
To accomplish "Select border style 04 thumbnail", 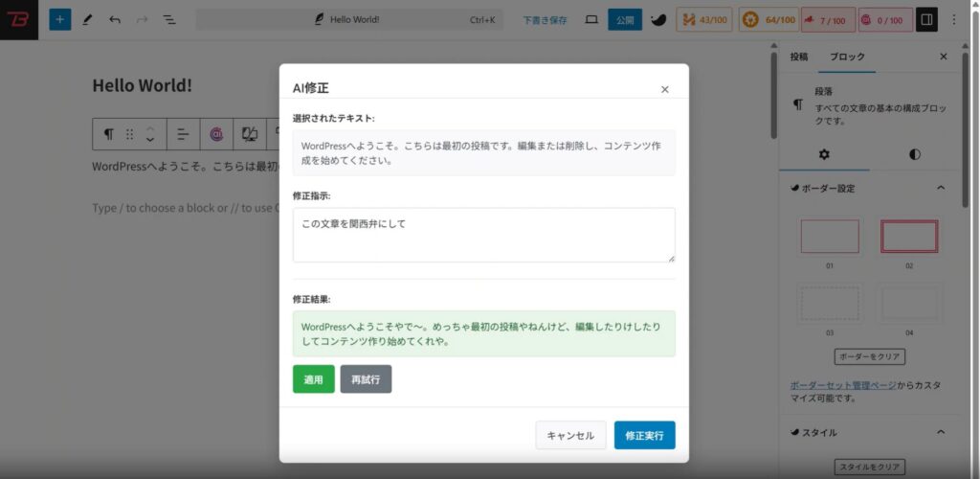I will point(909,304).
